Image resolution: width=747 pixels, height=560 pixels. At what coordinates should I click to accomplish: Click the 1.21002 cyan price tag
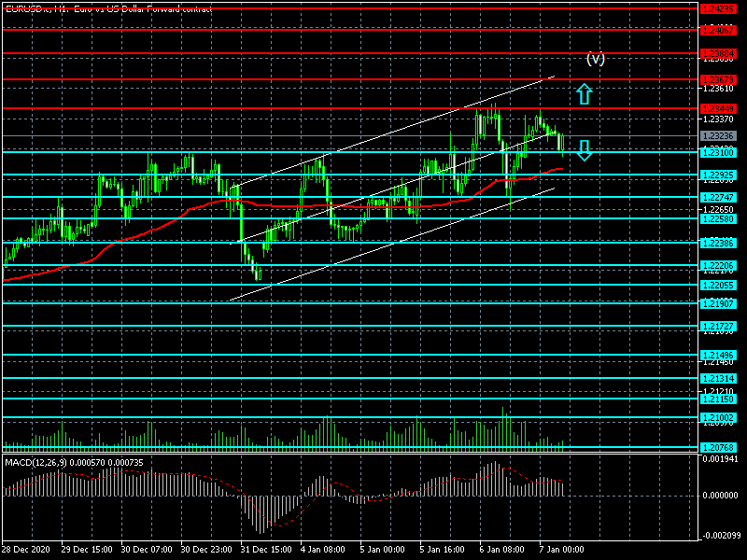(717, 417)
